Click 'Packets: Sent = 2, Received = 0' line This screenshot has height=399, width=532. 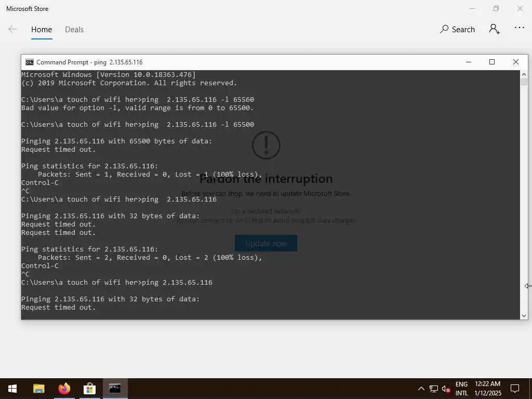tap(150, 258)
